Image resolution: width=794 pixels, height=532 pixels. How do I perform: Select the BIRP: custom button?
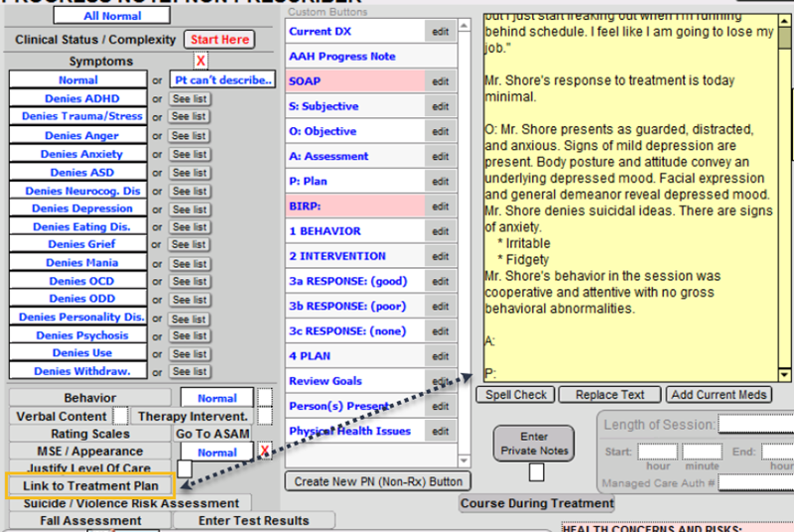click(354, 206)
